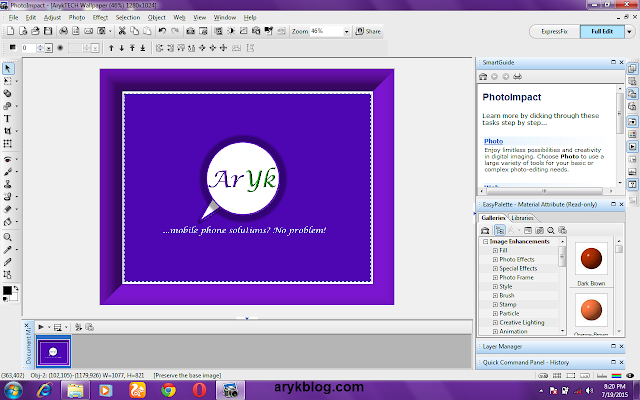Click the foreground color swatch
Image resolution: width=640 pixels, height=400 pixels.
[x=6, y=290]
